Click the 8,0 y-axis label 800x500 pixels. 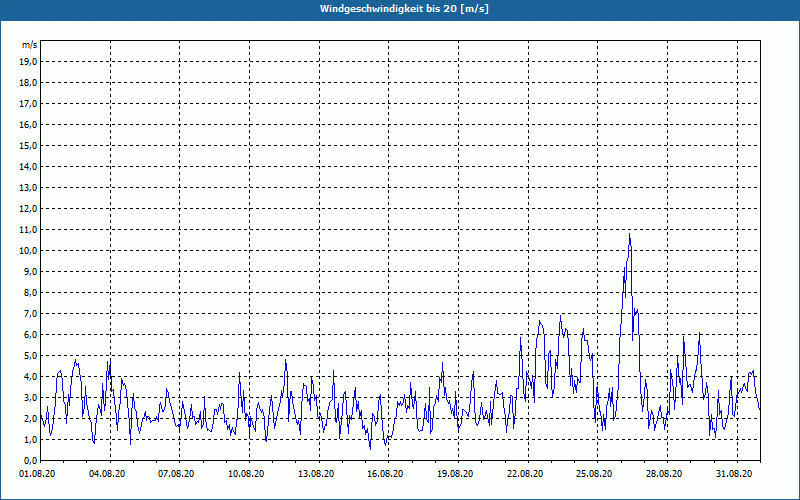[30, 293]
